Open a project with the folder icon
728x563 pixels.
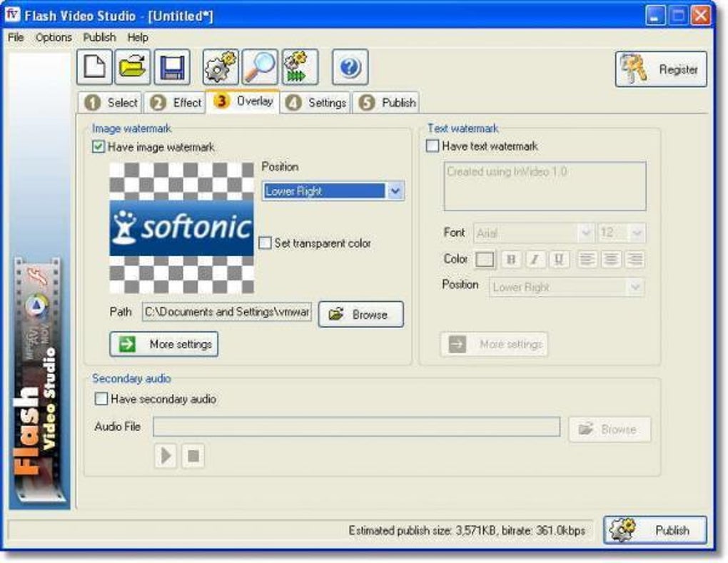[x=133, y=67]
